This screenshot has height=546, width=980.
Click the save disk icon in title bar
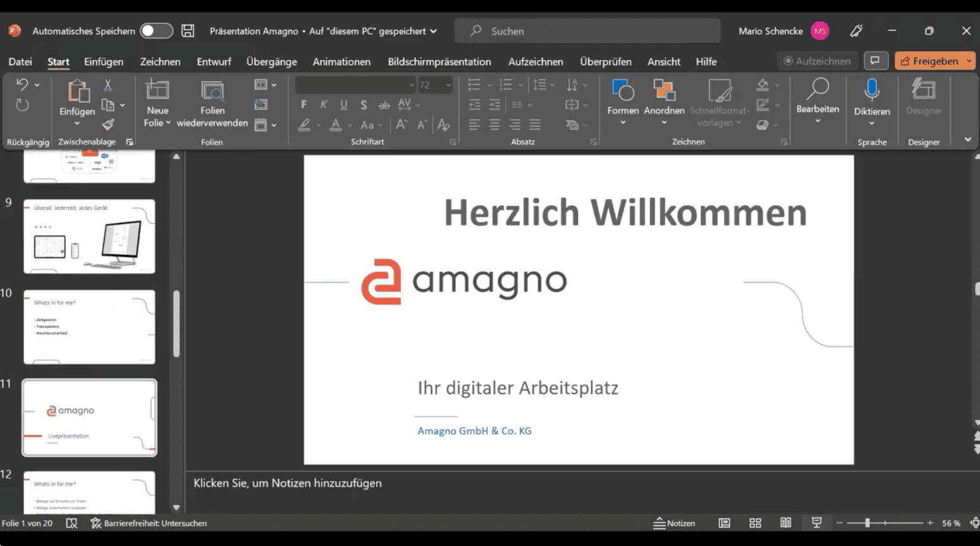pos(188,30)
